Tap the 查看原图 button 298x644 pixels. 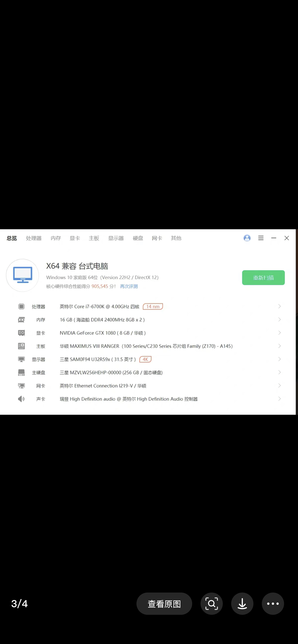164,603
